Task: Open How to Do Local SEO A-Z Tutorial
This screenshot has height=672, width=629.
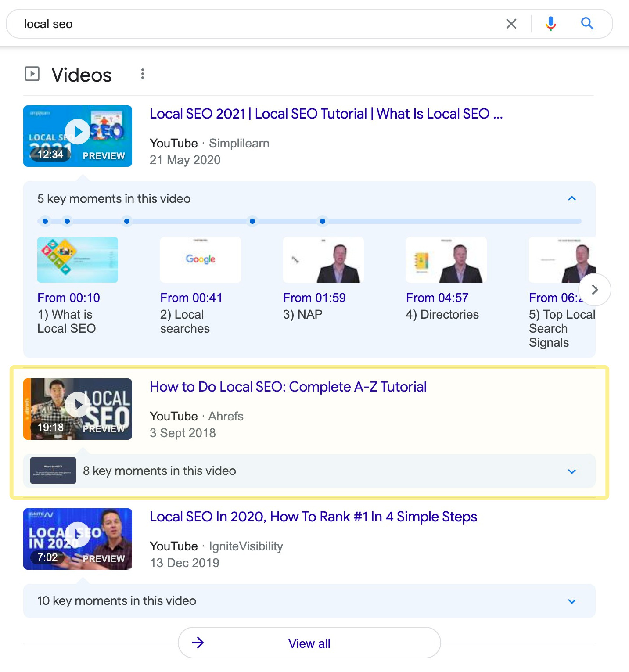Action: click(288, 387)
